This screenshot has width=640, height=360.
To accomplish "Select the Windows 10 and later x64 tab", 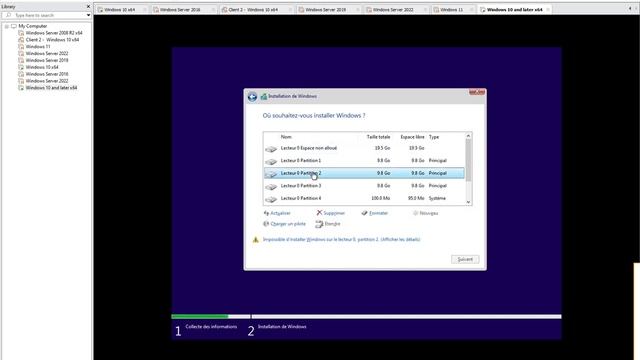I will coord(514,9).
